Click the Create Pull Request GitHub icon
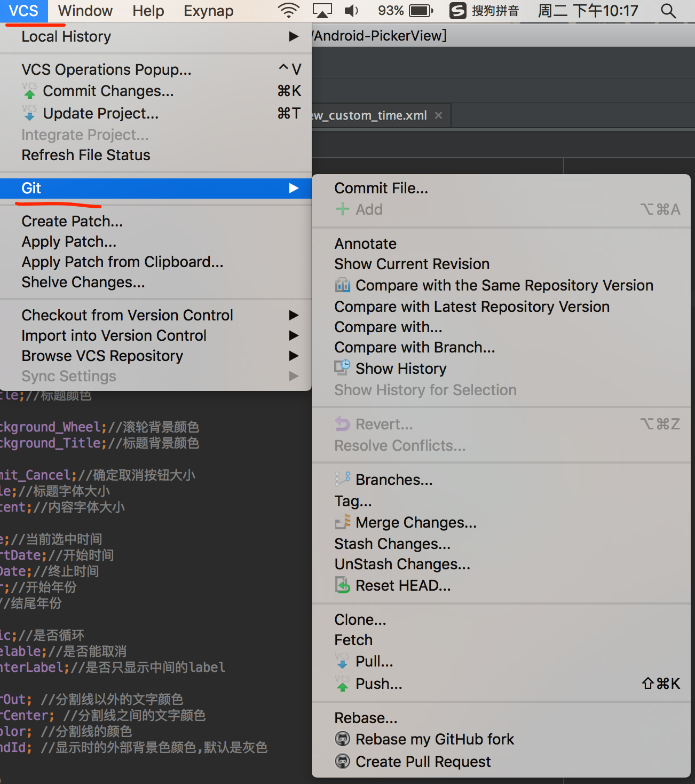This screenshot has width=695, height=784. click(342, 761)
